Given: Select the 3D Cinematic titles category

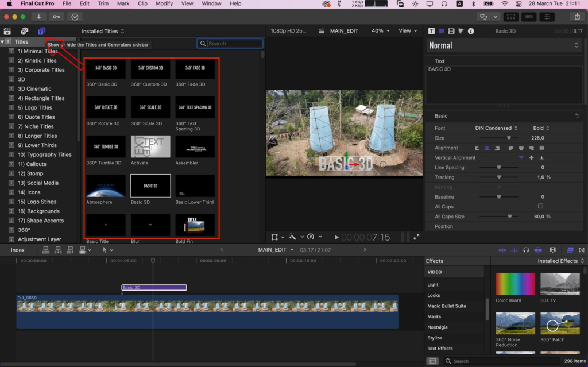Looking at the screenshot, I should [34, 88].
